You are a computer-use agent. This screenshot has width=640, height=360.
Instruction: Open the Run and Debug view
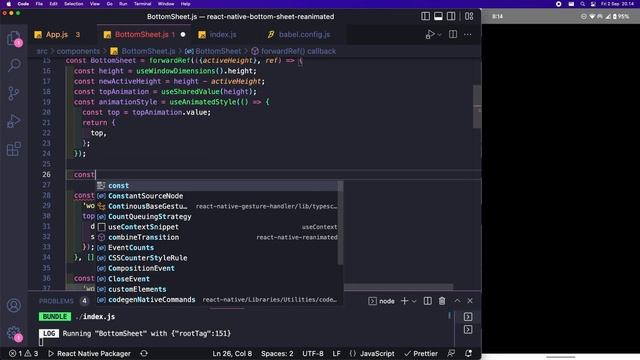[14, 121]
